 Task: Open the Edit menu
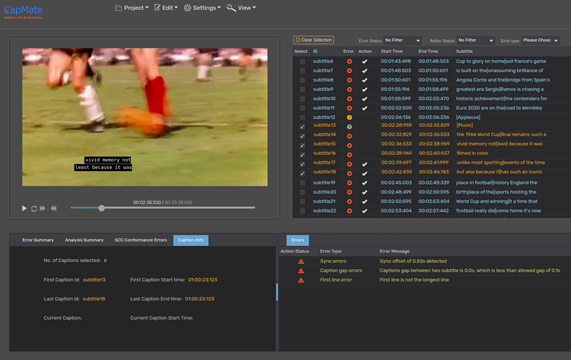pos(166,8)
